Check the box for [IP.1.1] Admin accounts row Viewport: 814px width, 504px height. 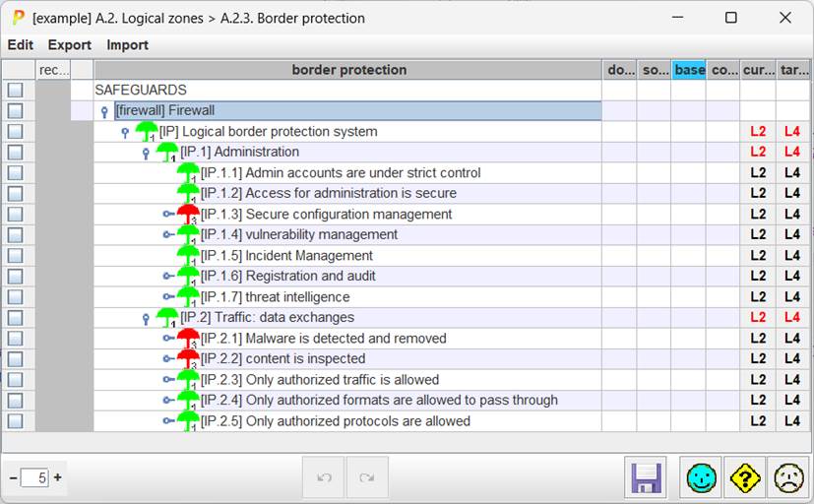[16, 173]
